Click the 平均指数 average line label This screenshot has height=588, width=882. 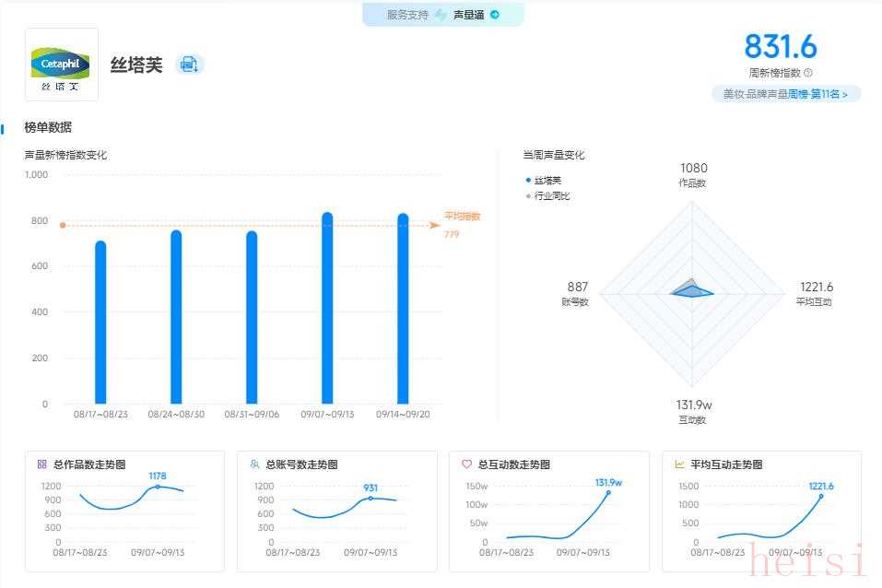tap(462, 217)
